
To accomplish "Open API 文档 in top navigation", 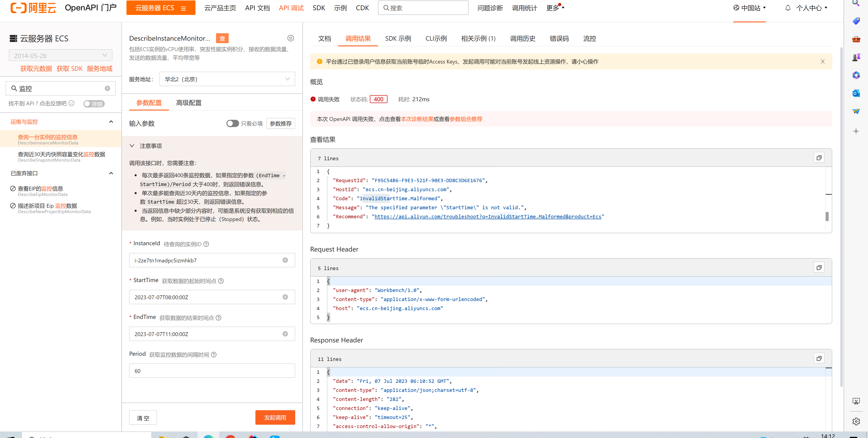I will [257, 8].
